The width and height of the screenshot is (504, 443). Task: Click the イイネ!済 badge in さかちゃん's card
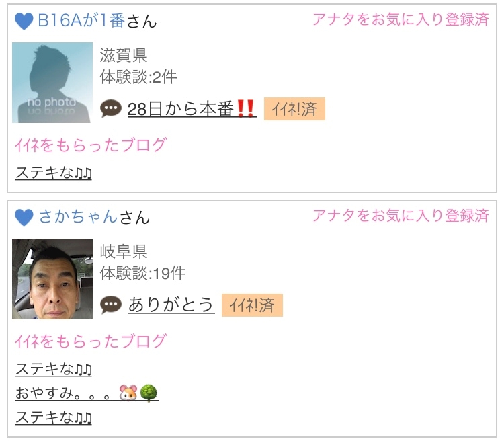(x=252, y=305)
